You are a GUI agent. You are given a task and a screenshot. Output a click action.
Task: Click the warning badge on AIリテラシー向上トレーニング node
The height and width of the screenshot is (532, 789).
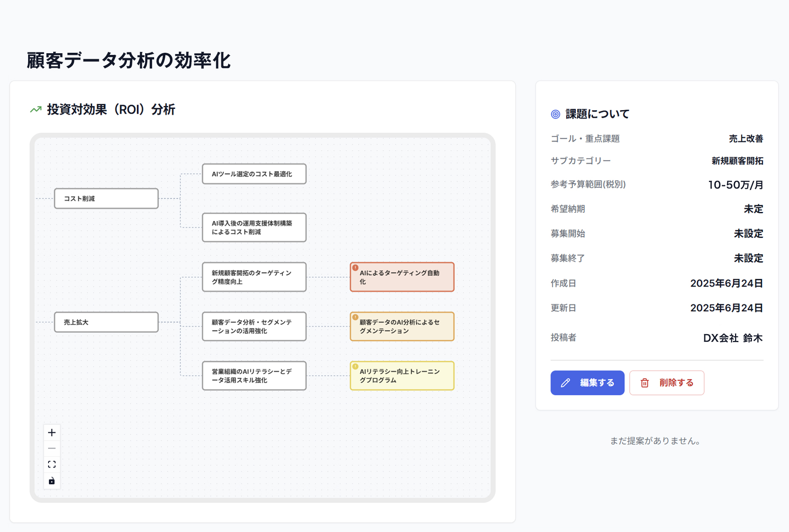click(356, 367)
